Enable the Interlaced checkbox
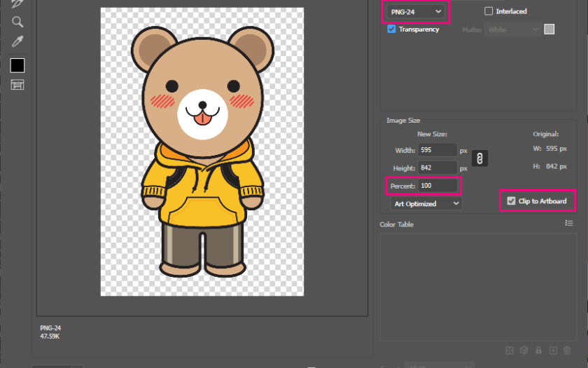This screenshot has width=588, height=368. click(x=489, y=11)
